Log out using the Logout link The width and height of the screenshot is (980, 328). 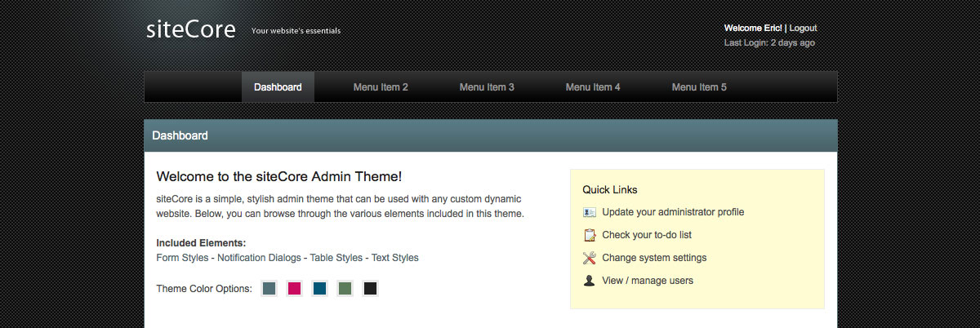pos(803,28)
